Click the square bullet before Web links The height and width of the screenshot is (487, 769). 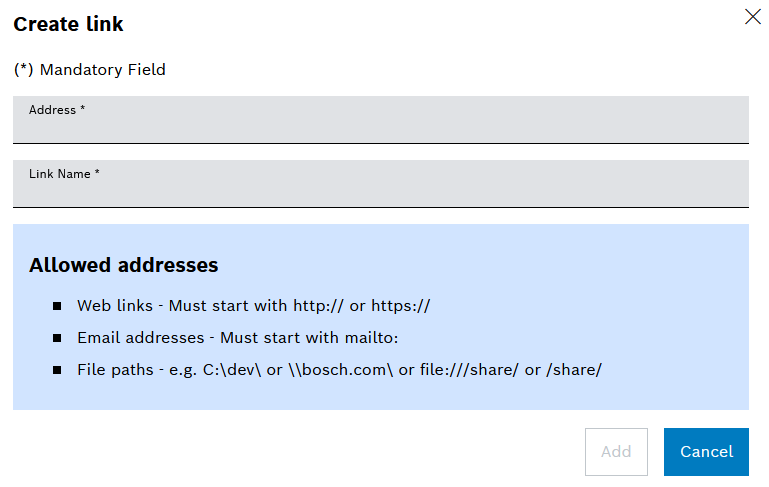tap(57, 306)
